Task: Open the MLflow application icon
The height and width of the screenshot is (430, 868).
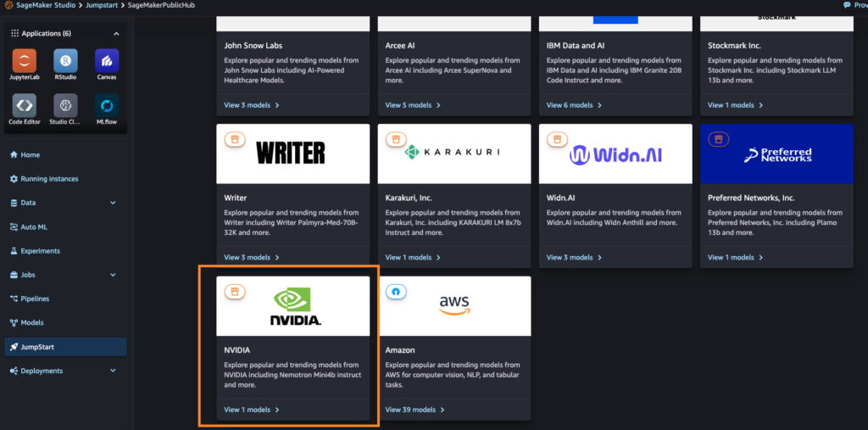Action: 107,106
